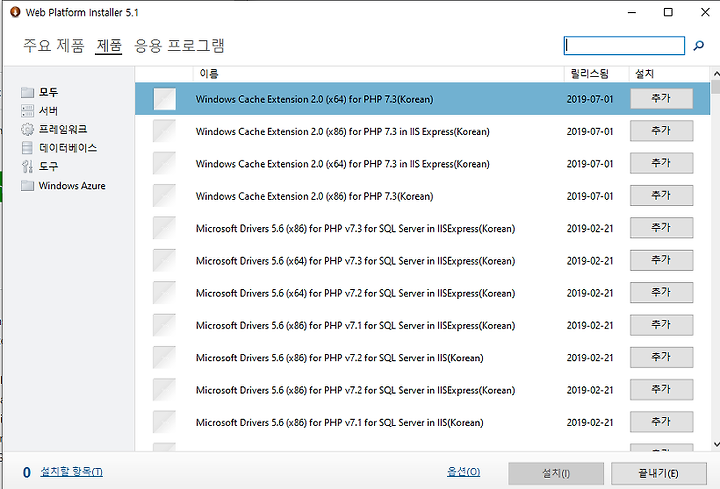Add Drivers 5.6 (x86) PHP v7.1 IISExpress

661,325
